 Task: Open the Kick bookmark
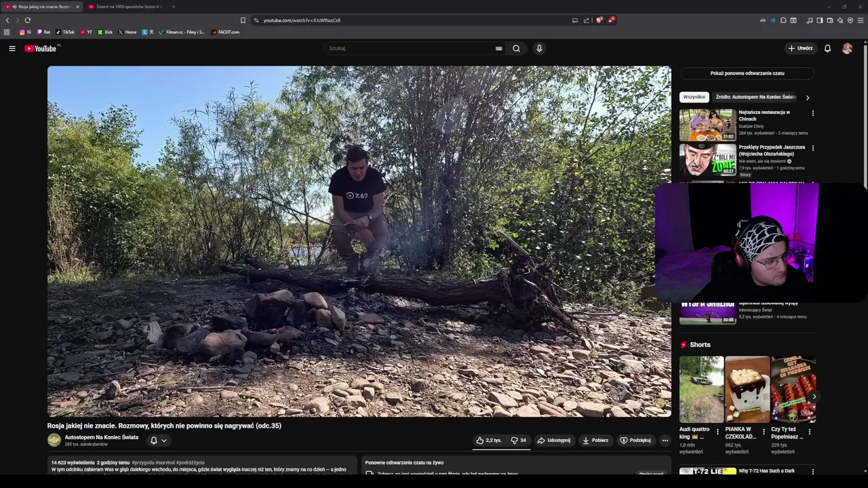(105, 32)
